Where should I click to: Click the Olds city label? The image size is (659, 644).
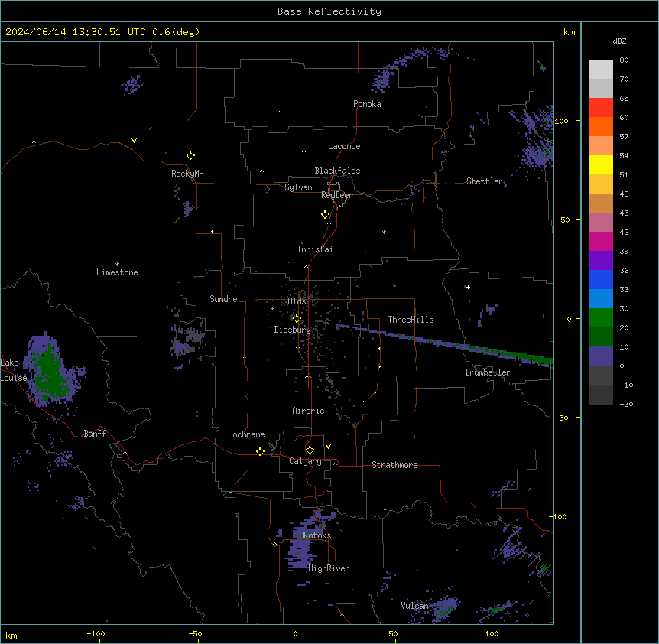pos(297,301)
